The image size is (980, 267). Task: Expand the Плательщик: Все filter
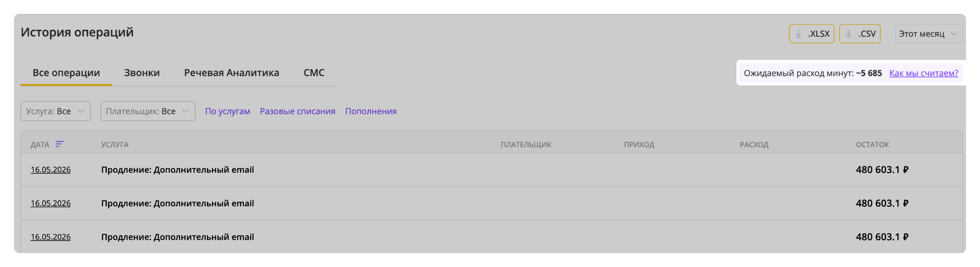coord(148,111)
